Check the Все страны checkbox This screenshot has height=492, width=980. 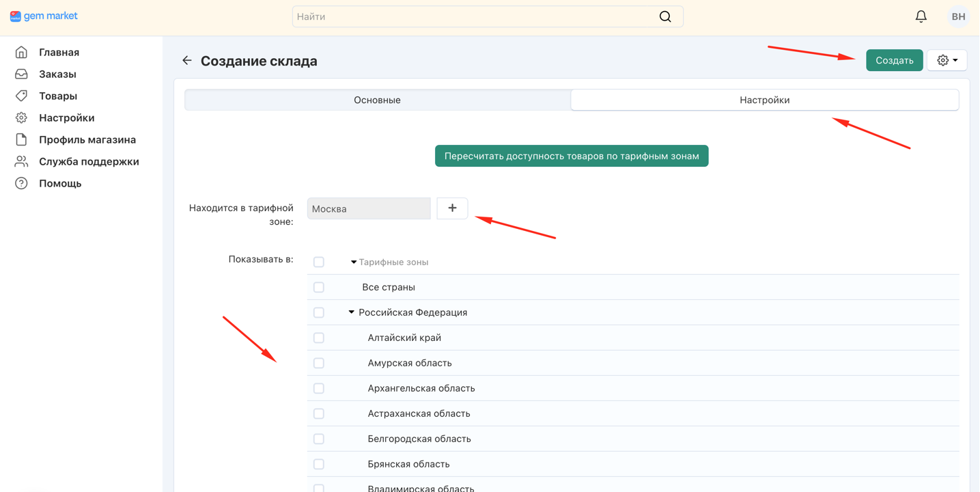pyautogui.click(x=319, y=288)
